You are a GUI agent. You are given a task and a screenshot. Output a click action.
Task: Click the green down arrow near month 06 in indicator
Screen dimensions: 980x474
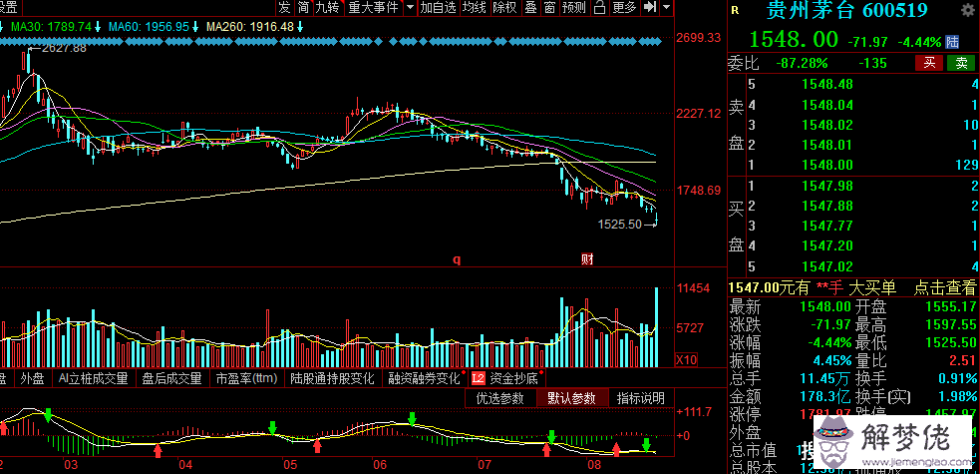(412, 418)
